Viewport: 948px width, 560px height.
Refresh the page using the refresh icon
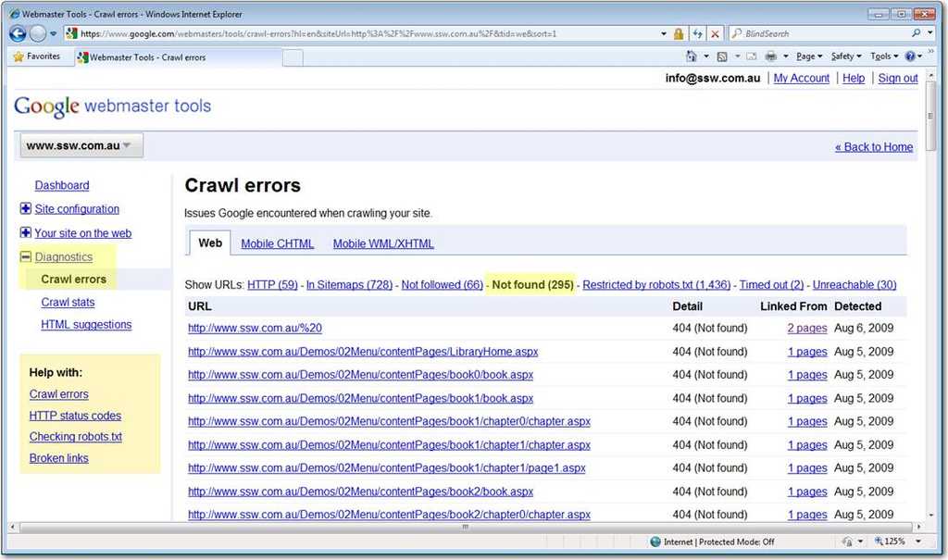(697, 33)
